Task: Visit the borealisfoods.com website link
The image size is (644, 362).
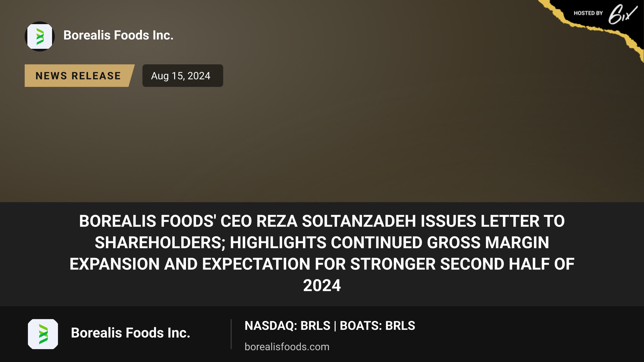Action: click(287, 347)
